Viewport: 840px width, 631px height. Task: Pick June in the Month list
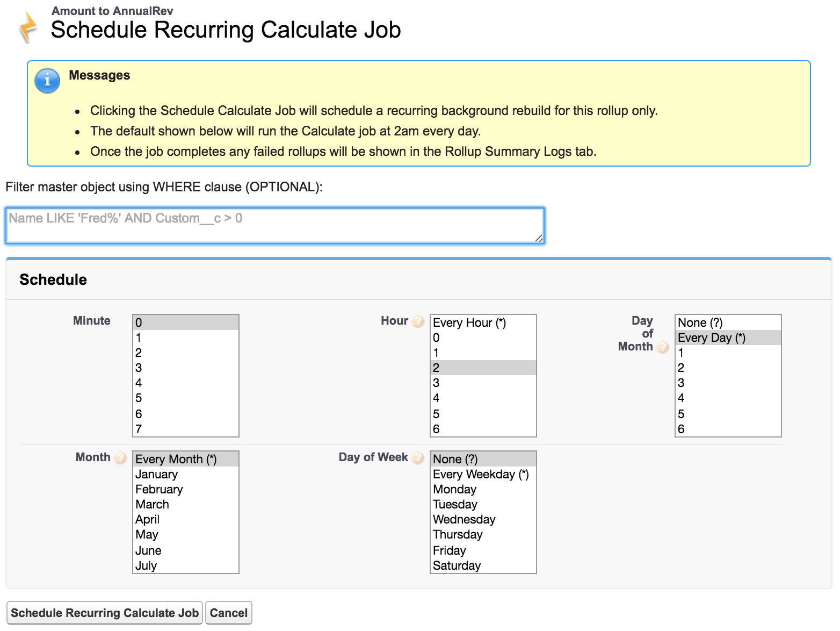185,551
